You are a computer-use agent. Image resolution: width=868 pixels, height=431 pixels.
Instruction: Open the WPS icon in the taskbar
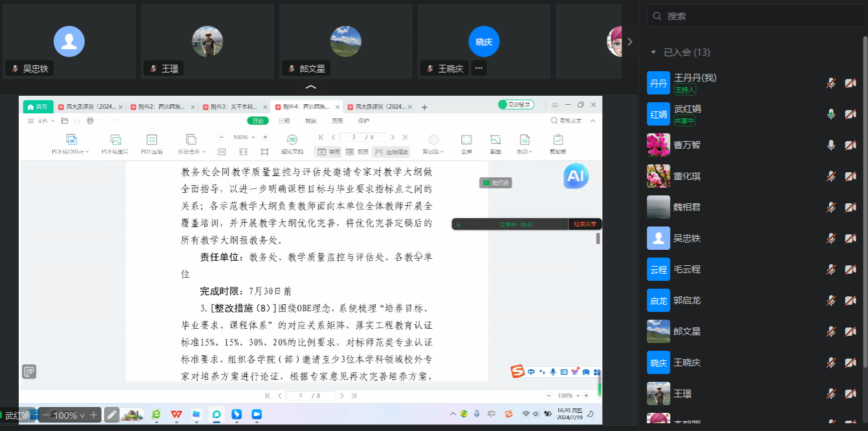pos(176,414)
